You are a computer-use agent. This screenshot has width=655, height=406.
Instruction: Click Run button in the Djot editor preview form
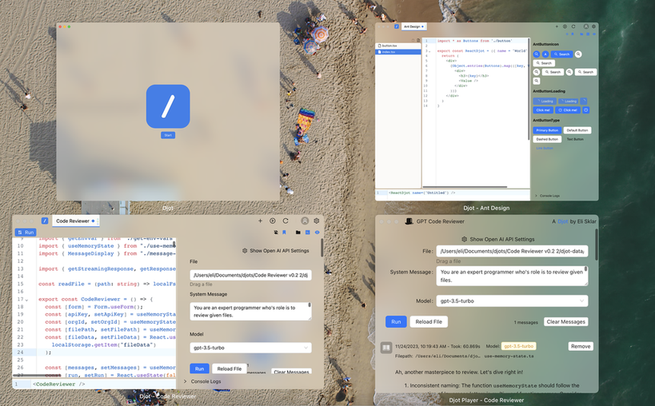[x=199, y=369]
